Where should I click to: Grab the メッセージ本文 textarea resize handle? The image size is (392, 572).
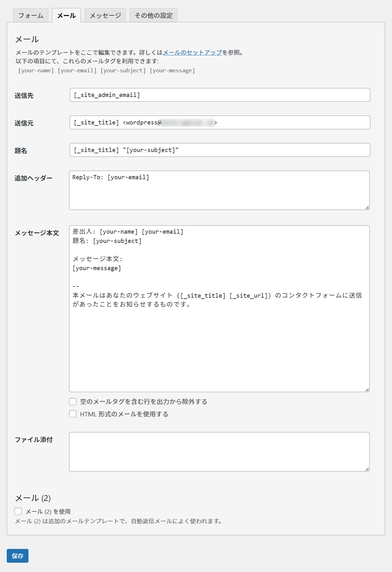point(367,390)
